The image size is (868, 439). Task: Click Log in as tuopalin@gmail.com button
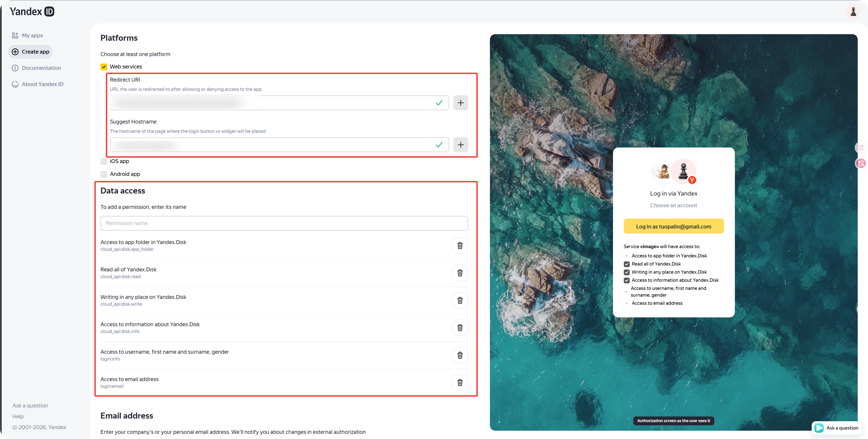click(674, 226)
